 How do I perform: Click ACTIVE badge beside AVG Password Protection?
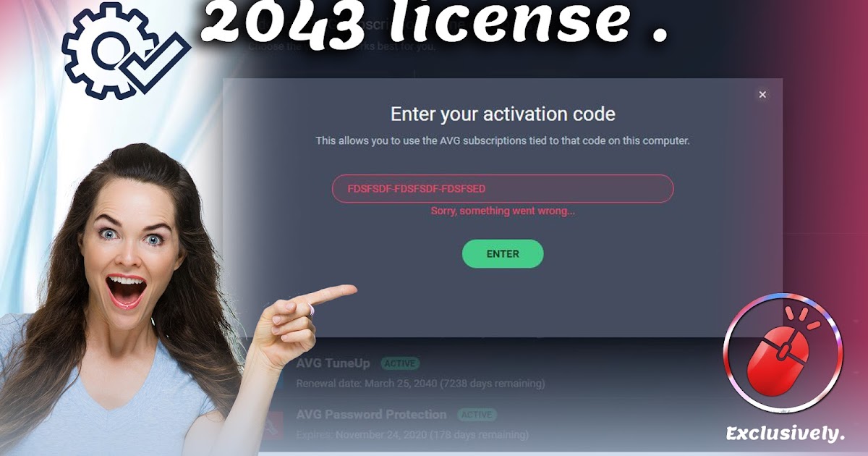point(477,415)
